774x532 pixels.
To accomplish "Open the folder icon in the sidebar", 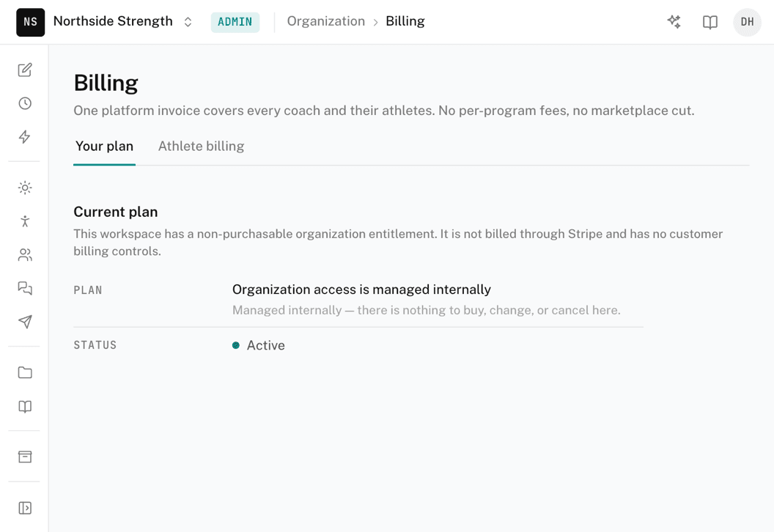I will [25, 372].
